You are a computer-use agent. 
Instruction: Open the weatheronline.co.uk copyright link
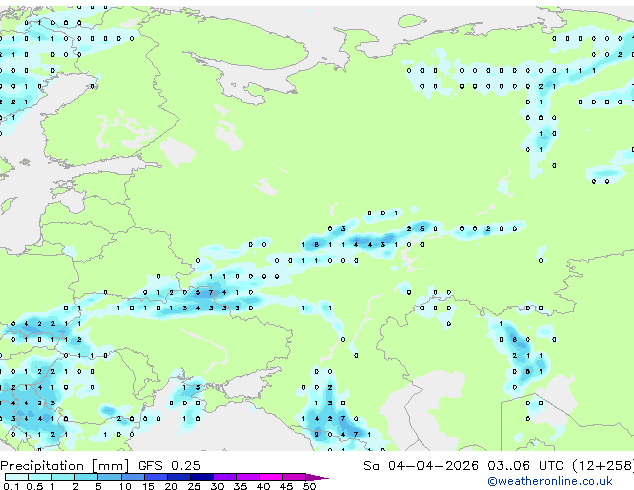point(550,481)
